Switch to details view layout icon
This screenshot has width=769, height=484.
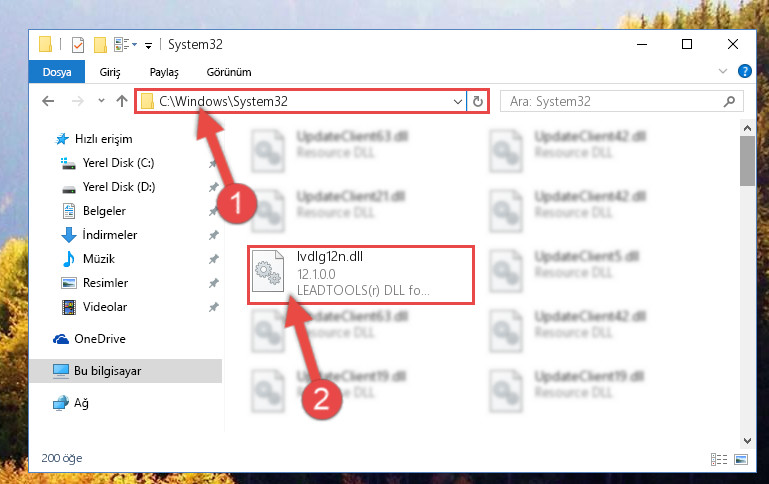719,459
